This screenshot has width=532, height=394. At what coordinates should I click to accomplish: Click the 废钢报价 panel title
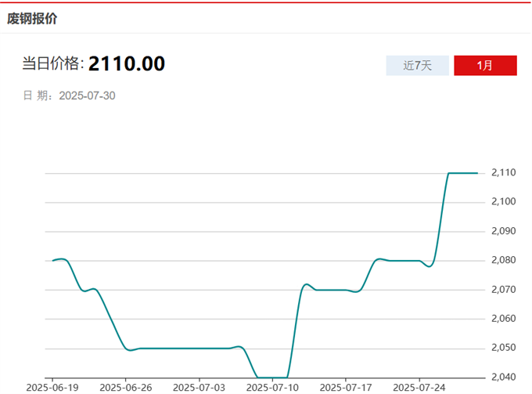pos(32,19)
